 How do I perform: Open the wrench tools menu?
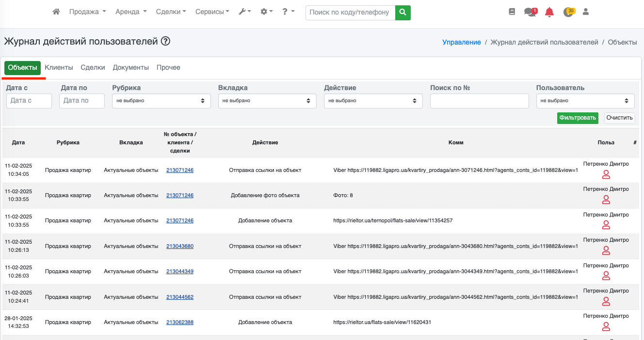(244, 12)
